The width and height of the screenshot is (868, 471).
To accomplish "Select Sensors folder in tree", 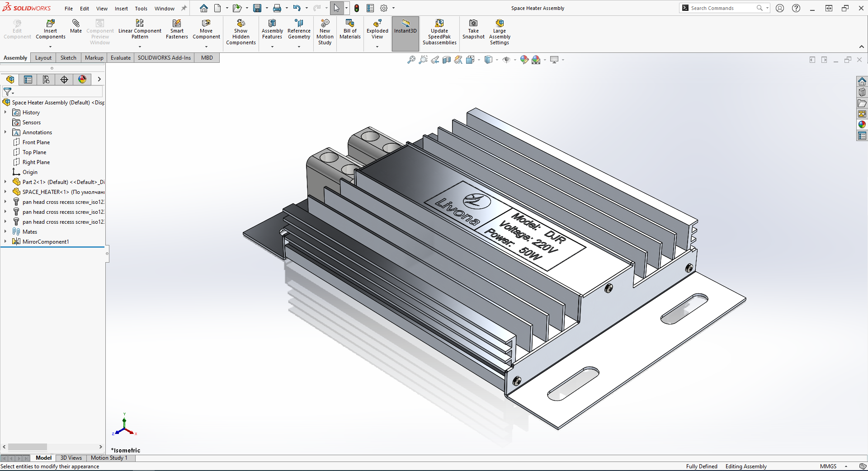I will [32, 122].
